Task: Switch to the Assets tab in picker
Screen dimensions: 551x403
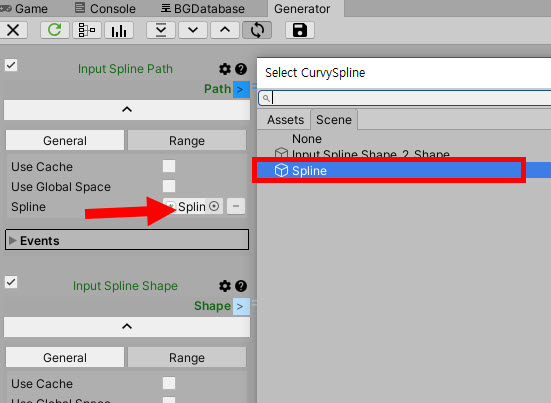Action: [x=285, y=120]
